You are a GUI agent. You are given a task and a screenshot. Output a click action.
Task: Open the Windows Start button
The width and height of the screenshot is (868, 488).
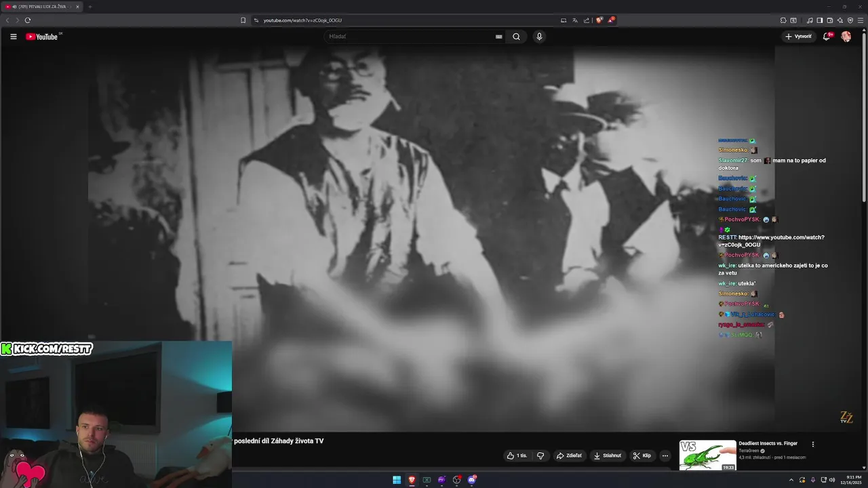tap(397, 480)
